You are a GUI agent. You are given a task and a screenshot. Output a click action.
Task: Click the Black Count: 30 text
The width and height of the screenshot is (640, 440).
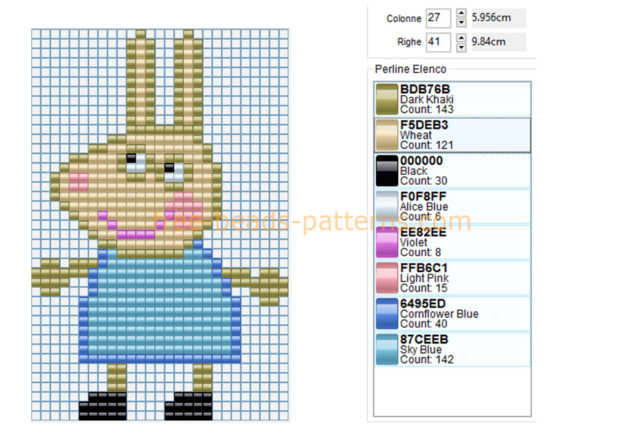[x=423, y=181]
